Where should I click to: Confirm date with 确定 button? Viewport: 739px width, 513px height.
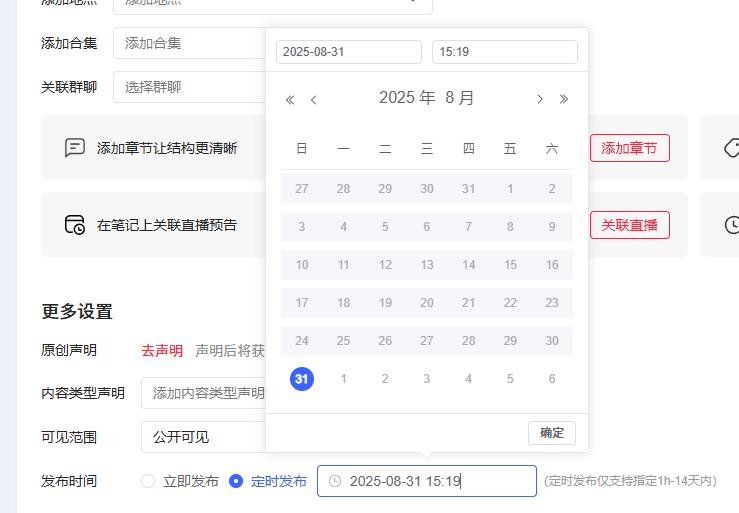552,433
